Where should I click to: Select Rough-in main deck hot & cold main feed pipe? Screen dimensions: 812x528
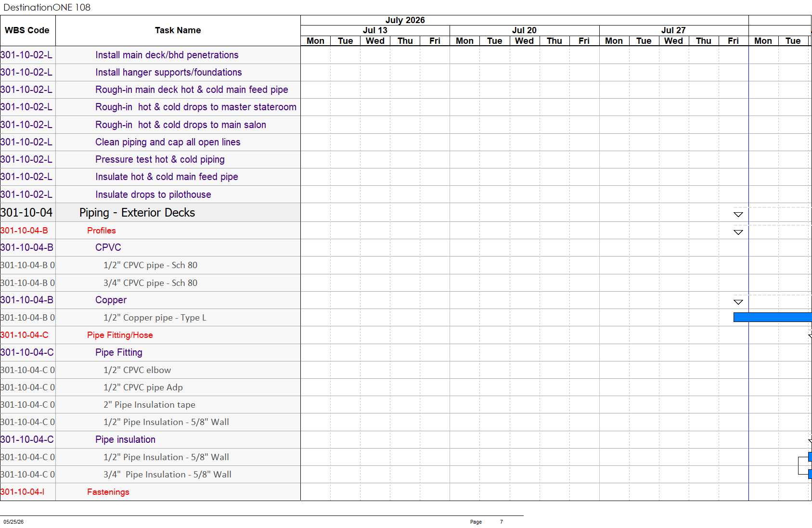192,90
